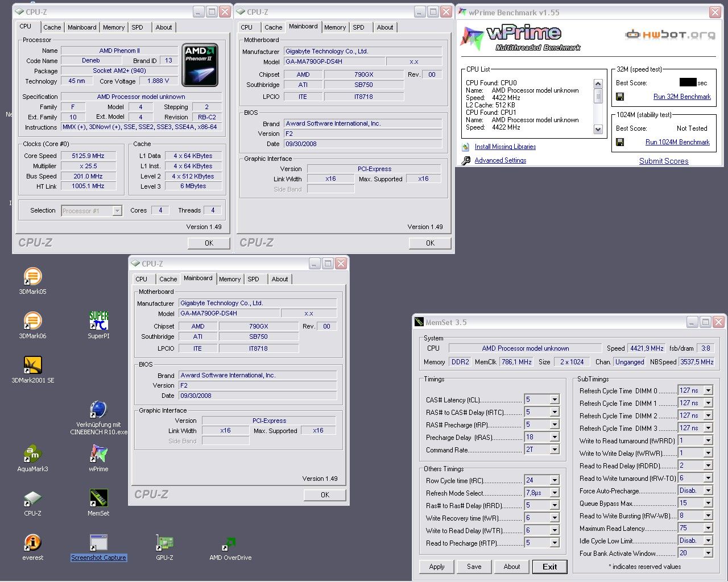Expand Precharge Delay (tRAS) dropdown
Screen dimensions: 728x582
555,437
